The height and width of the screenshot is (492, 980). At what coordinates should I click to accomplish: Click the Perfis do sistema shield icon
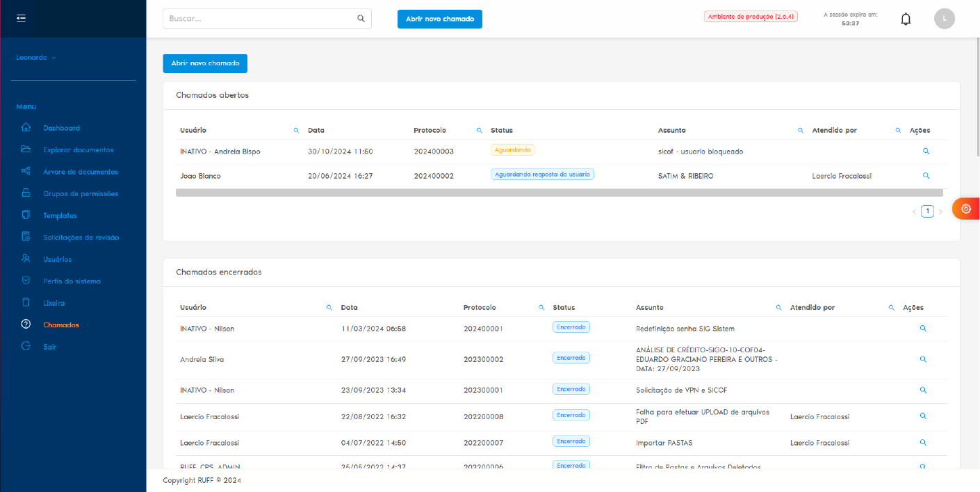point(26,281)
